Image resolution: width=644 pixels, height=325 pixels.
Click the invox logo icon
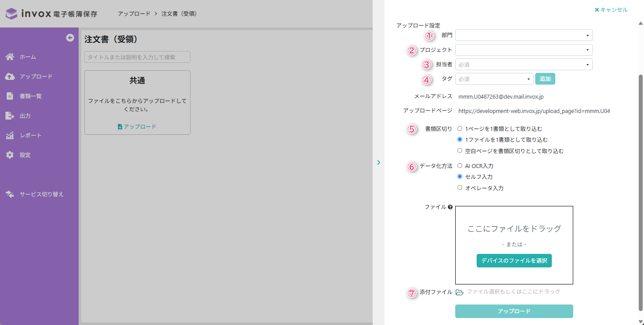pyautogui.click(x=11, y=14)
